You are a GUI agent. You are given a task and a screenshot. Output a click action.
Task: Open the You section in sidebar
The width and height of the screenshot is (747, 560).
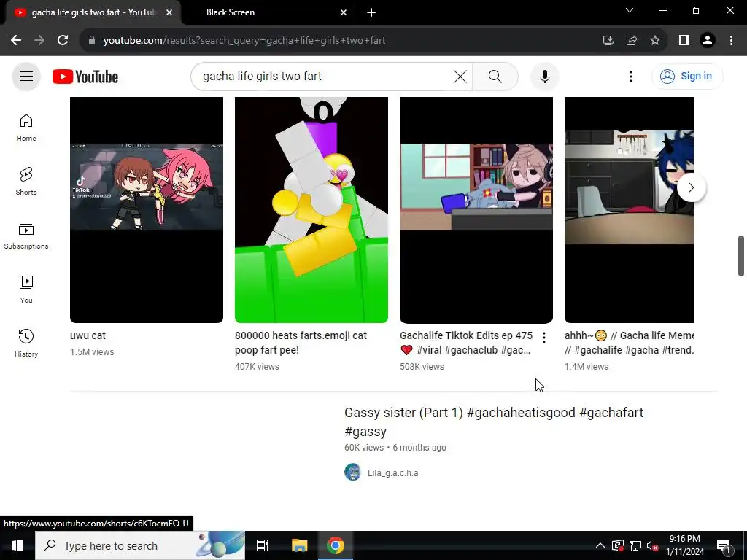click(x=26, y=289)
